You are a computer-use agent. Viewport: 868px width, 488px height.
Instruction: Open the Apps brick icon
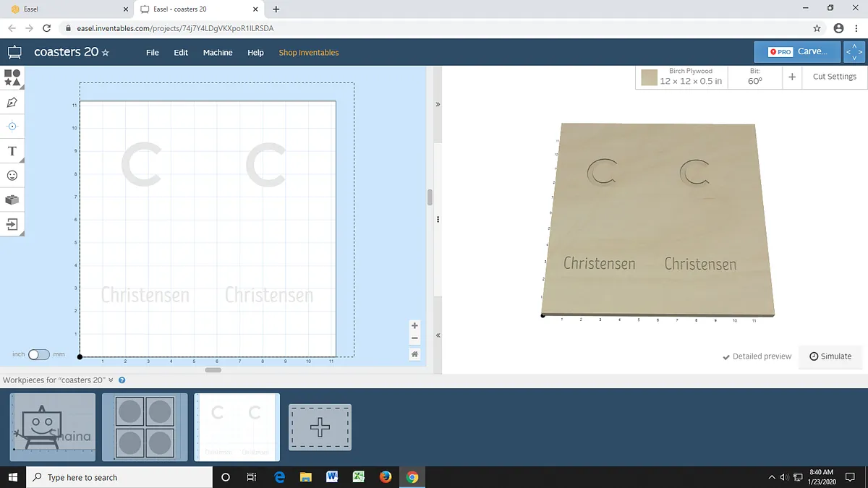point(12,200)
